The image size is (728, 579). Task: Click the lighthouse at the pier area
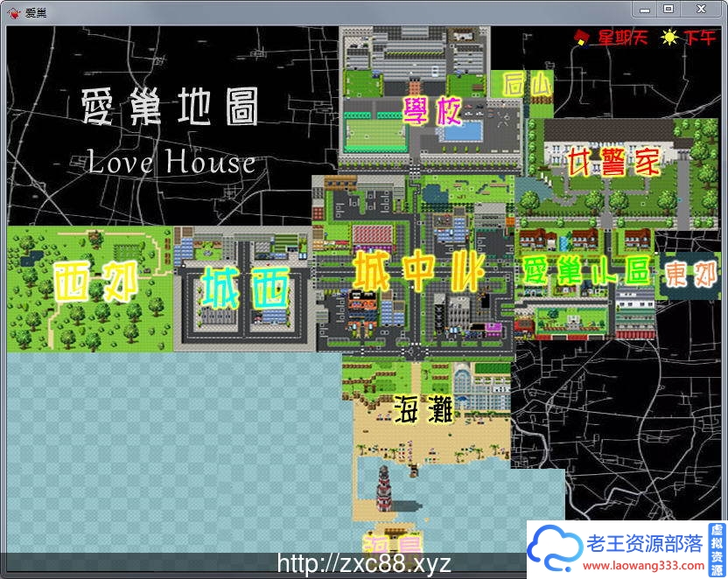pyautogui.click(x=383, y=490)
